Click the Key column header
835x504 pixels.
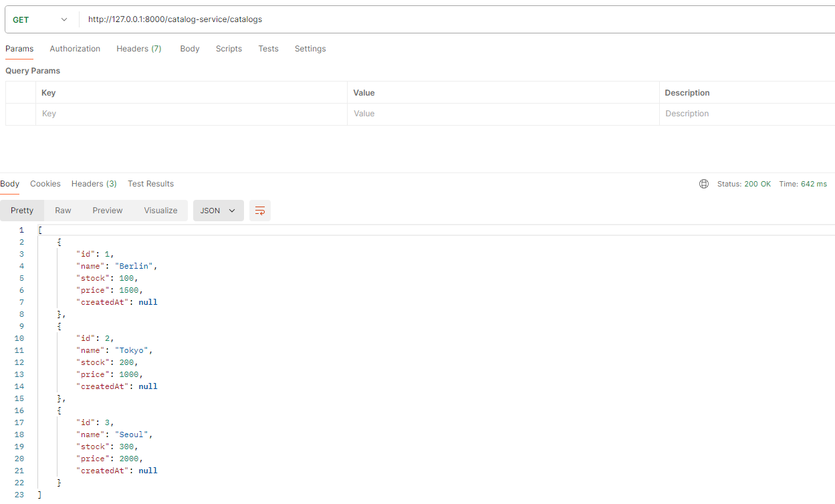click(x=49, y=93)
